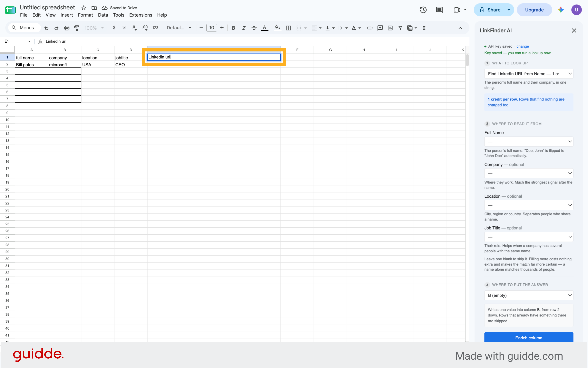This screenshot has height=368, width=588.
Task: Increase font size with plus
Action: (x=222, y=28)
